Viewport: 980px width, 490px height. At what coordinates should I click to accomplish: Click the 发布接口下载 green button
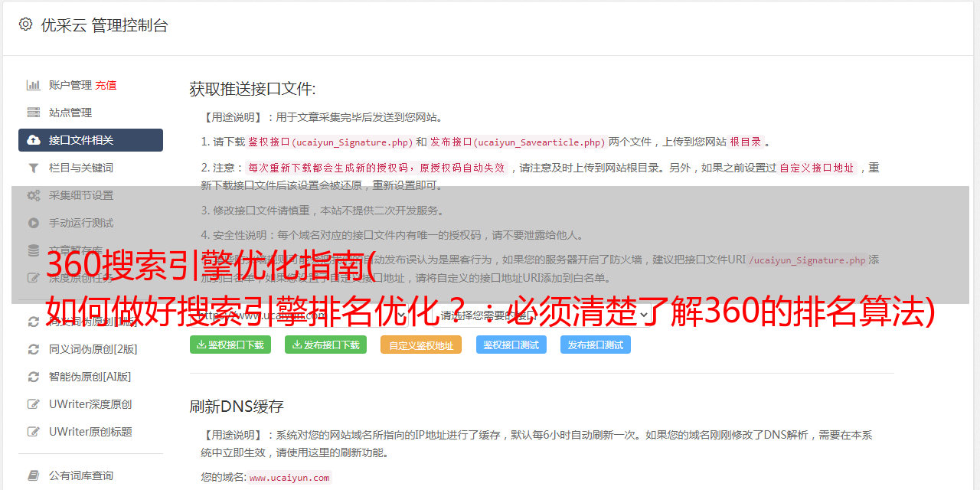point(326,345)
